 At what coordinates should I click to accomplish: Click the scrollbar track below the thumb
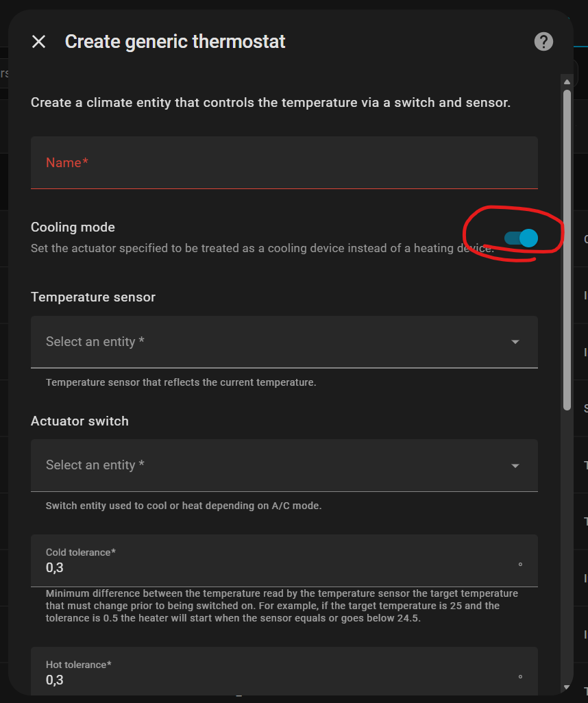(x=567, y=548)
